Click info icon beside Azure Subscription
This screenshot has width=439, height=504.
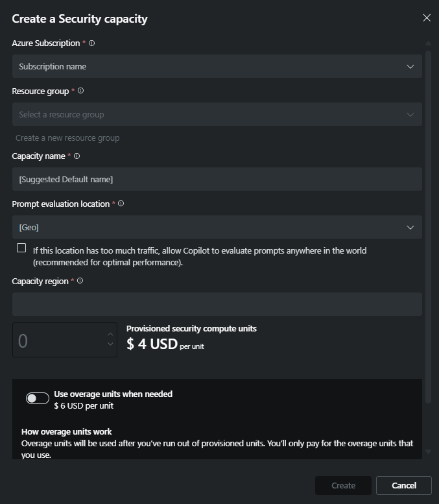point(91,43)
